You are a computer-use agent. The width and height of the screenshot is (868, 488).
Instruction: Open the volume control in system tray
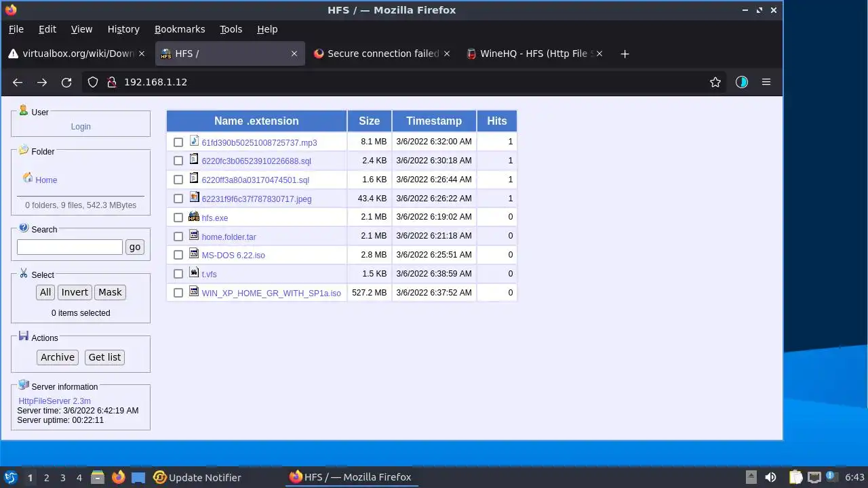tap(770, 477)
